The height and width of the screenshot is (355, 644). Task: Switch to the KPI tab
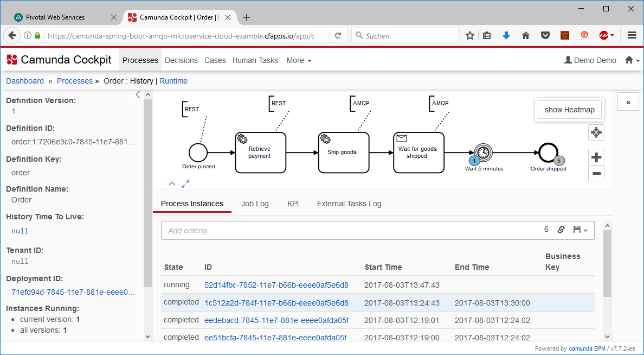pyautogui.click(x=293, y=204)
